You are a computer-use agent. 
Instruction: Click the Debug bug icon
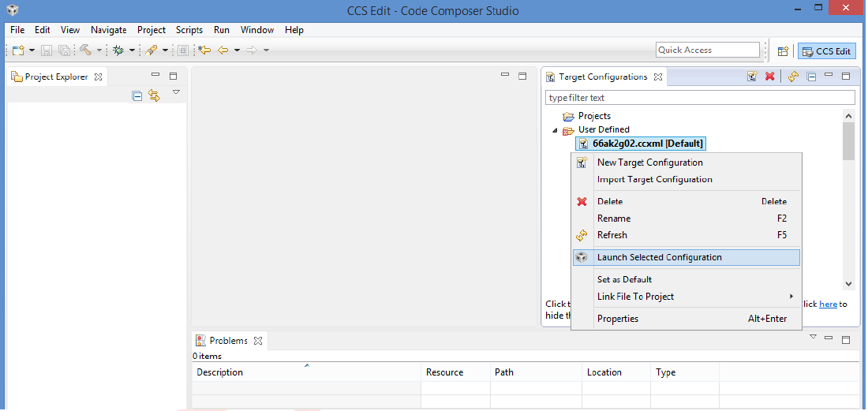pos(118,50)
